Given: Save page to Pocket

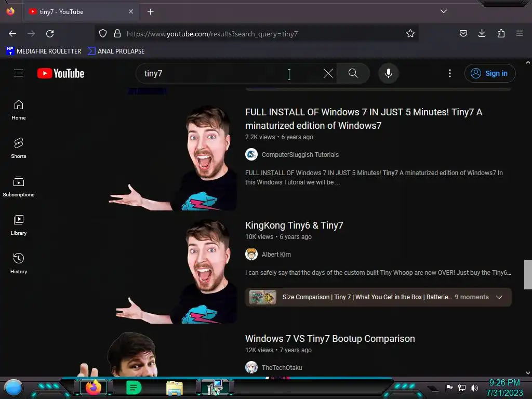Looking at the screenshot, I should coord(463,34).
